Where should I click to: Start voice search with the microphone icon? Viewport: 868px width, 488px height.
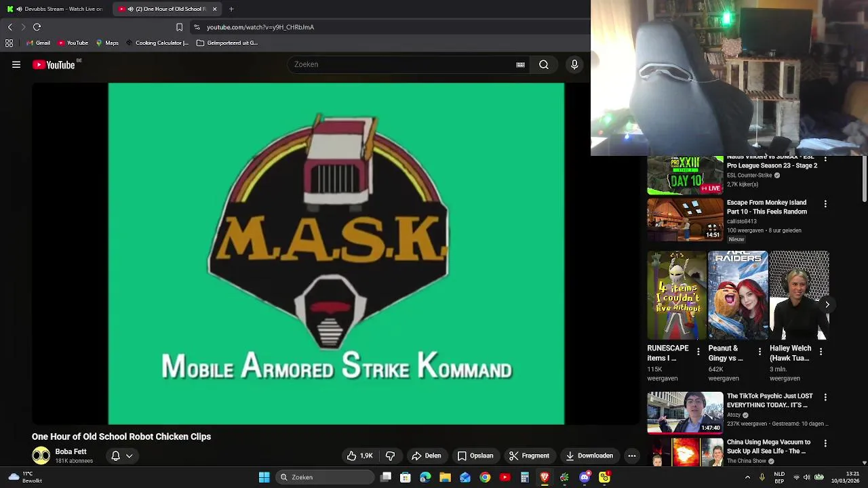(x=574, y=64)
